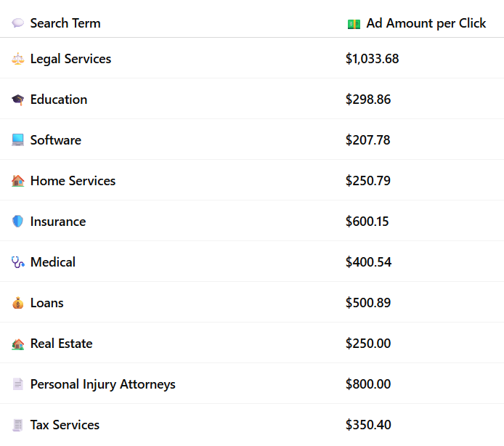This screenshot has height=446, width=504.
Task: Click the speech bubble icon in header
Action: [17, 23]
